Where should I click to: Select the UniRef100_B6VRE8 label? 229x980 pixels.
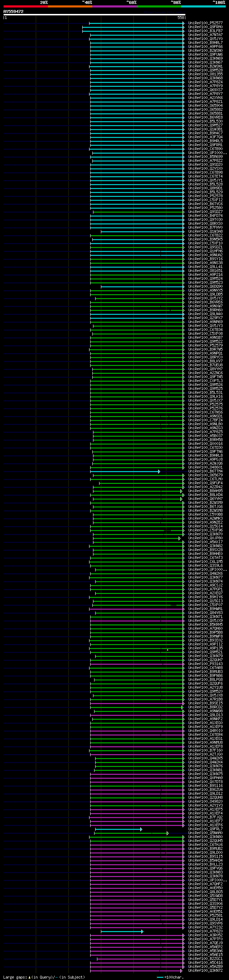point(205,118)
